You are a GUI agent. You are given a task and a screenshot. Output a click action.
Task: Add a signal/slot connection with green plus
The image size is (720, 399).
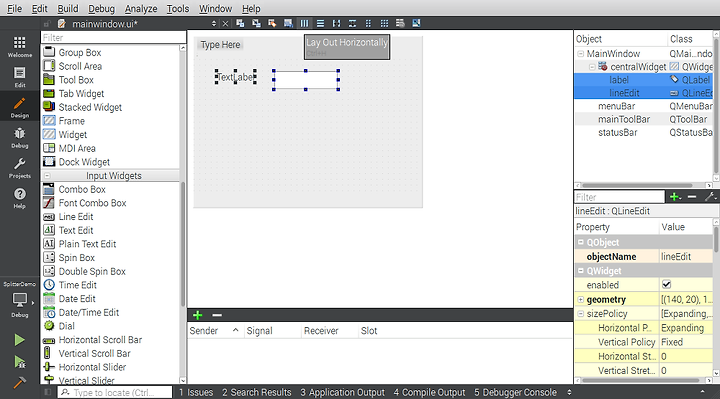coord(197,315)
